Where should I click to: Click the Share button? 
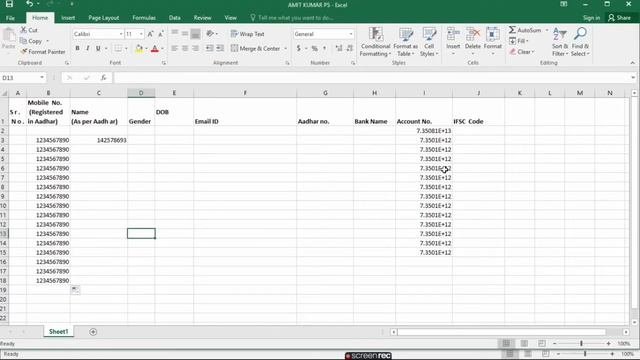click(x=619, y=18)
